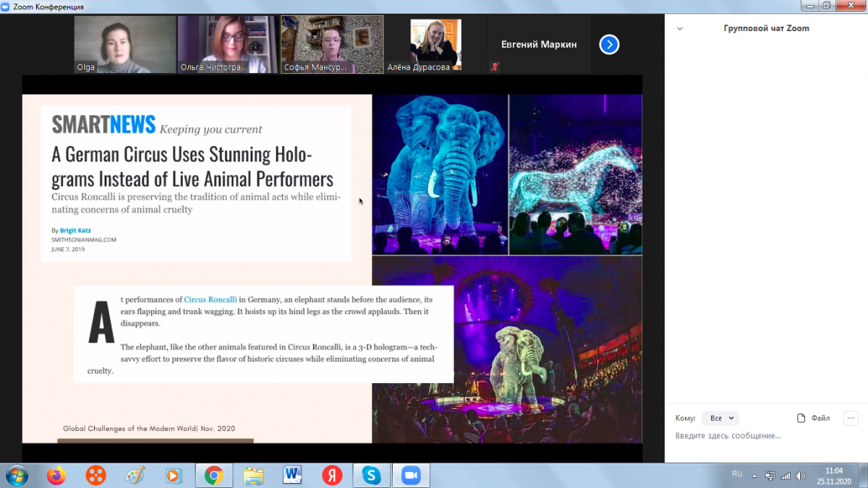Click the Zoom logo in the title bar
This screenshot has height=488, width=868.
7,7
